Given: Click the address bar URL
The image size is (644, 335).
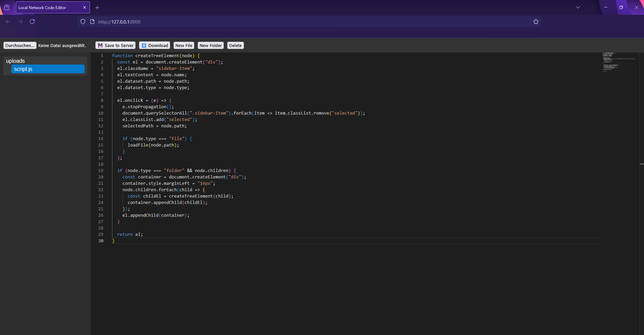Looking at the screenshot, I should tap(119, 22).
